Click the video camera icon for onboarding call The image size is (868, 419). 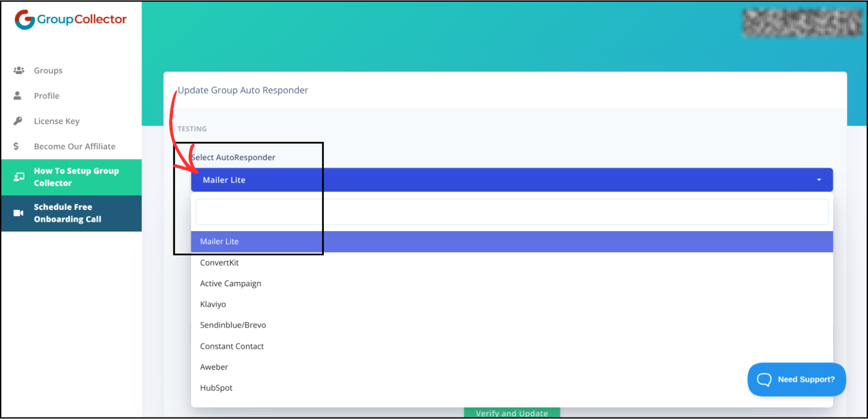coord(18,213)
